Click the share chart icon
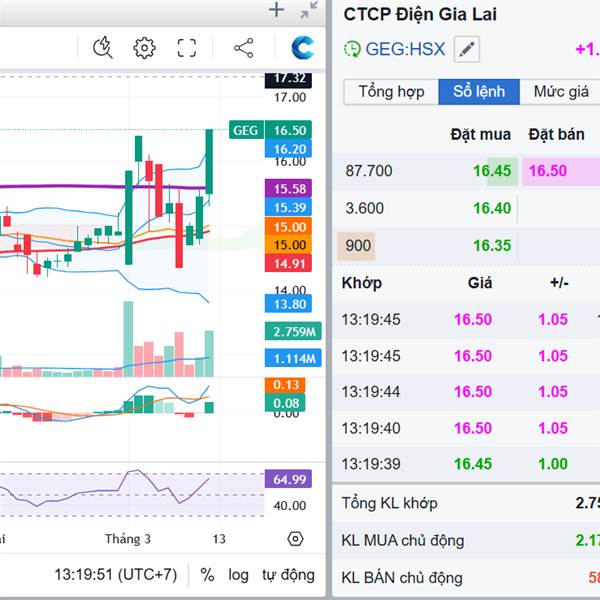Viewport: 600px width, 600px height. (244, 48)
